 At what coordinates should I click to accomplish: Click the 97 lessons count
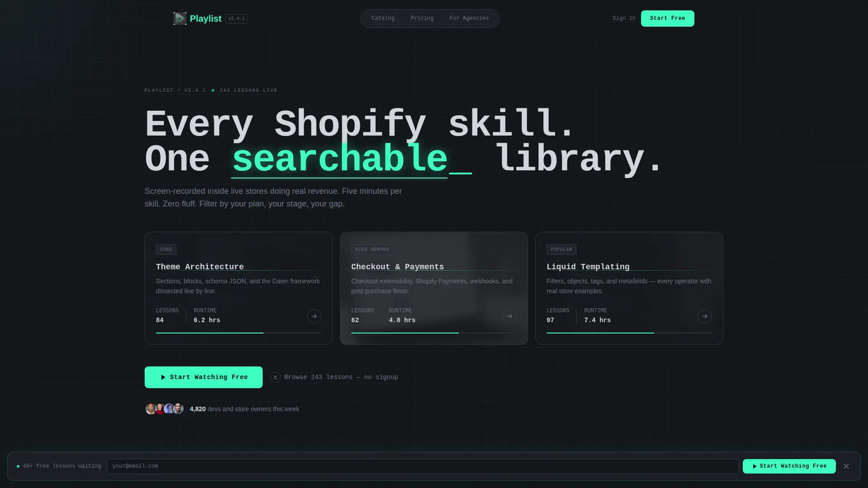click(551, 320)
